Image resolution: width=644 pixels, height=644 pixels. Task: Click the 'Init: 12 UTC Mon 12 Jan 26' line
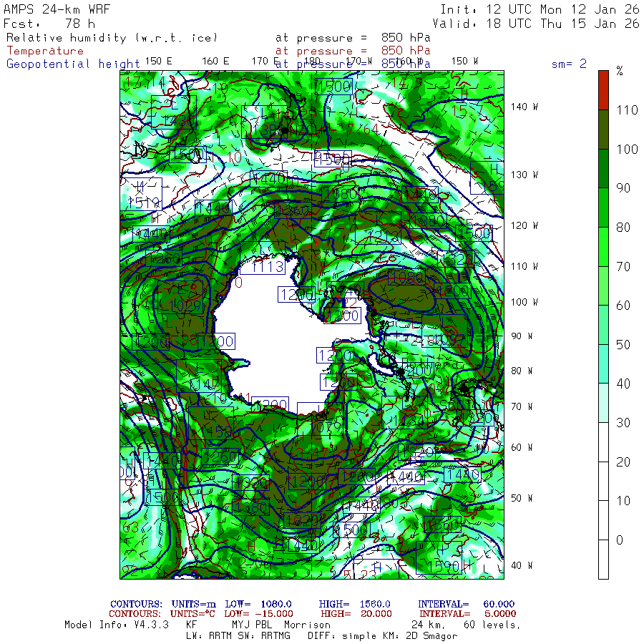[540, 9]
